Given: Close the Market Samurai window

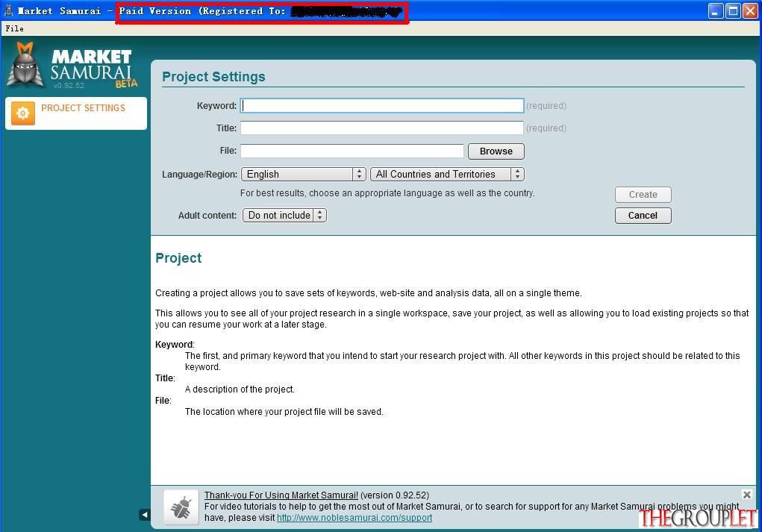Looking at the screenshot, I should tap(750, 10).
